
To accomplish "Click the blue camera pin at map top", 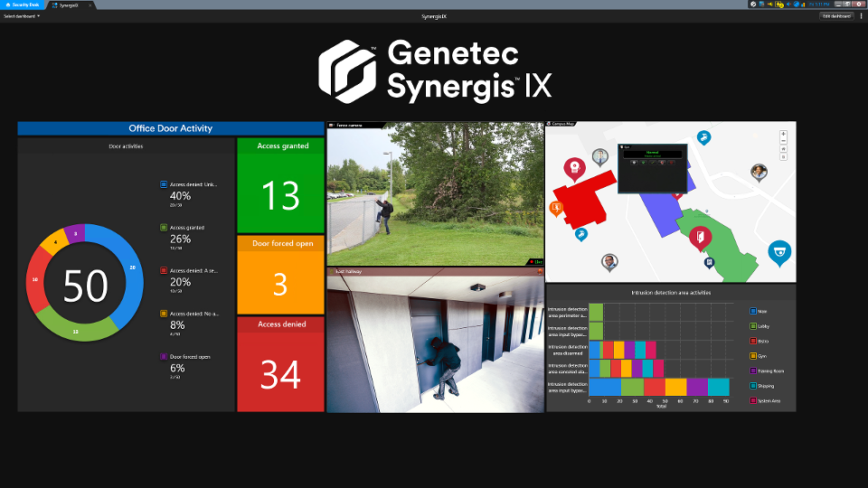I will coord(704,137).
